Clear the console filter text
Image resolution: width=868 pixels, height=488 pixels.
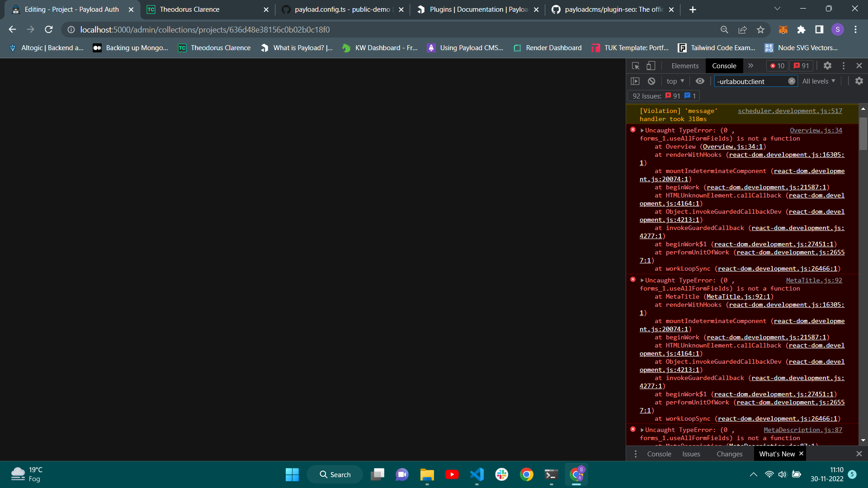[792, 81]
